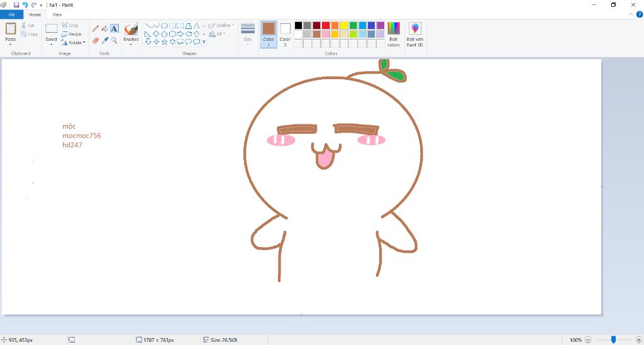
Task: Click the Save icon in title bar
Action: (16, 5)
